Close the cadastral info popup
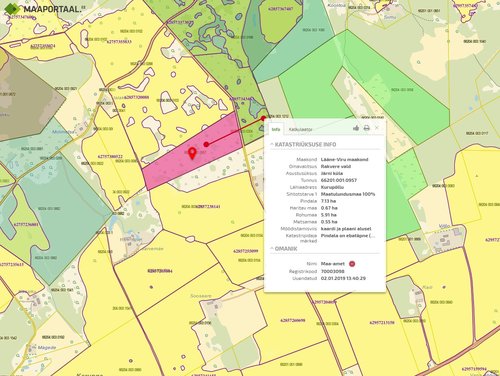This screenshot has width=500, height=376. [x=377, y=128]
